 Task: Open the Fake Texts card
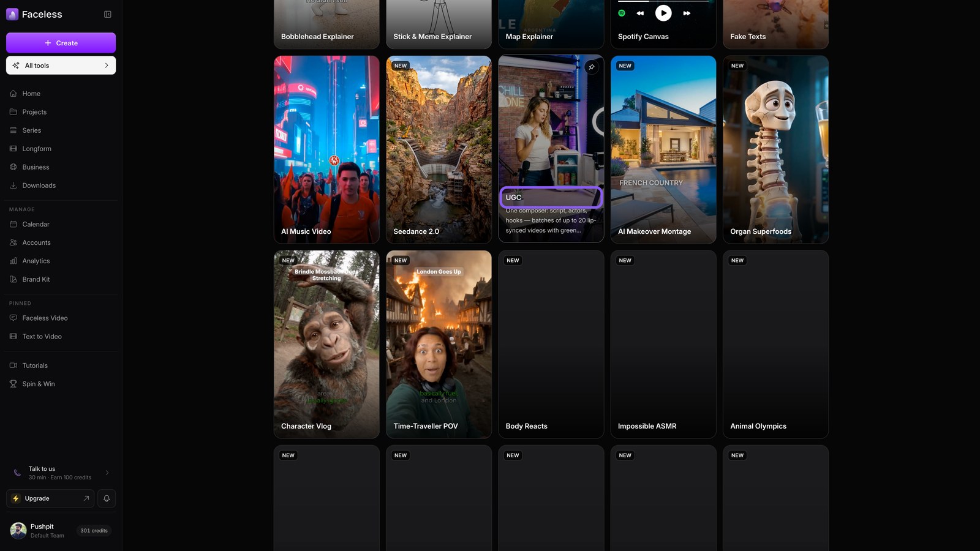coord(775,24)
